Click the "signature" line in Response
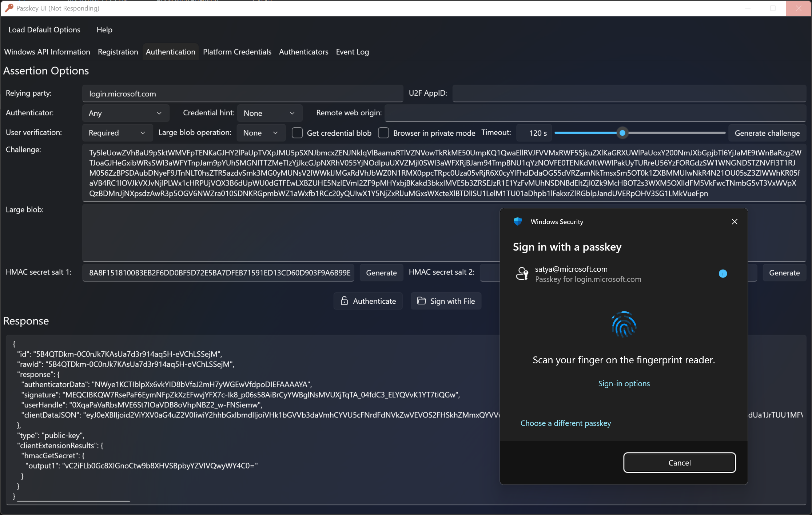 point(240,395)
